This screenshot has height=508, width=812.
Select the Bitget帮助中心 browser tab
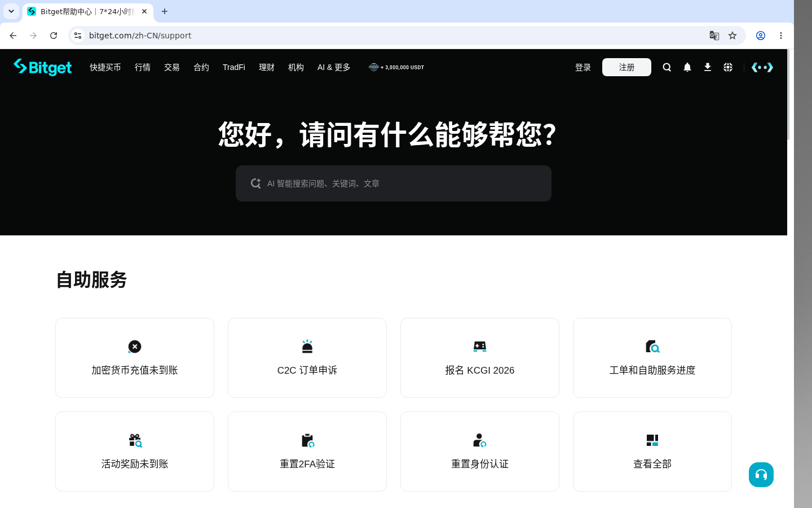[x=88, y=11]
